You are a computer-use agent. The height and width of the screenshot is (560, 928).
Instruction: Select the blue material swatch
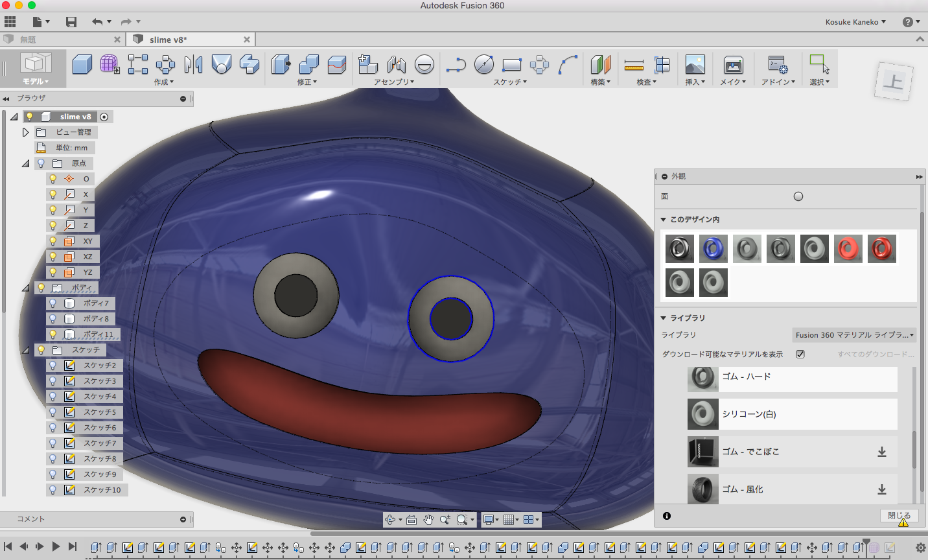tap(713, 249)
